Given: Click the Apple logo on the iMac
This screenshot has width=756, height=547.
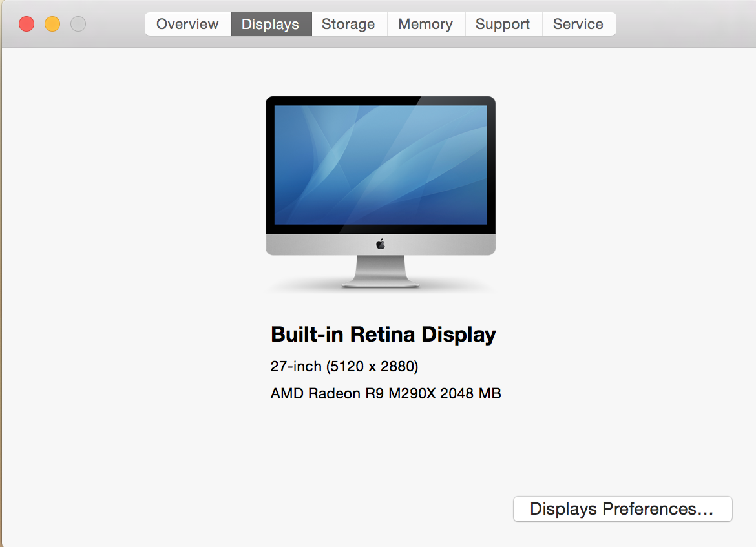Looking at the screenshot, I should (381, 244).
